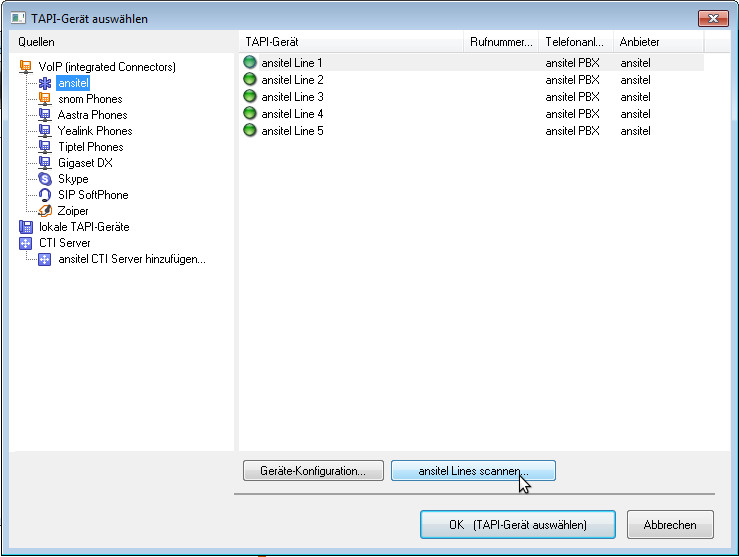
Task: Select Gigaset DX in sources tree
Action: tap(85, 163)
